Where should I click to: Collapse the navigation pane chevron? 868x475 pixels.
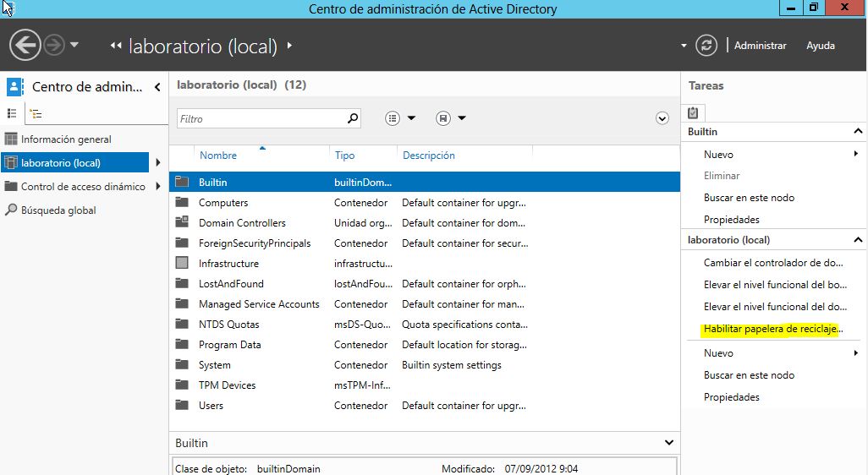(157, 87)
